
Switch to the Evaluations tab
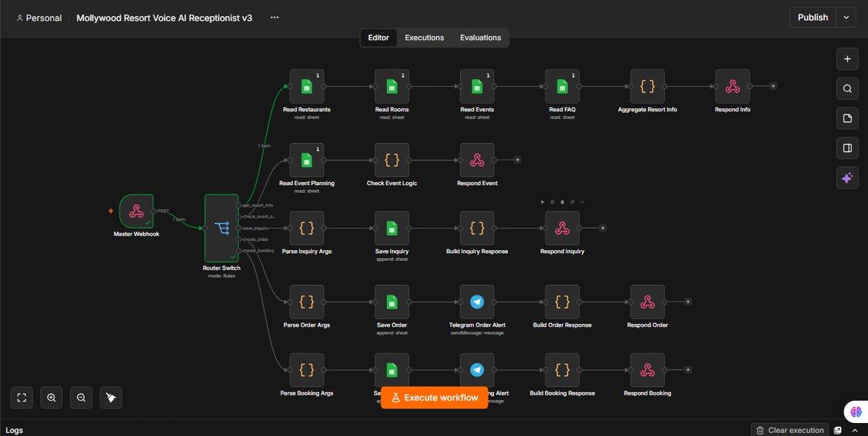click(480, 38)
